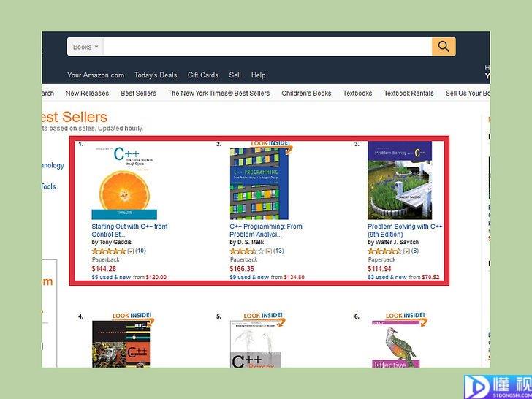Click the star rating of Problem Solving with C++
This screenshot has height=399, width=532.
[x=384, y=251]
